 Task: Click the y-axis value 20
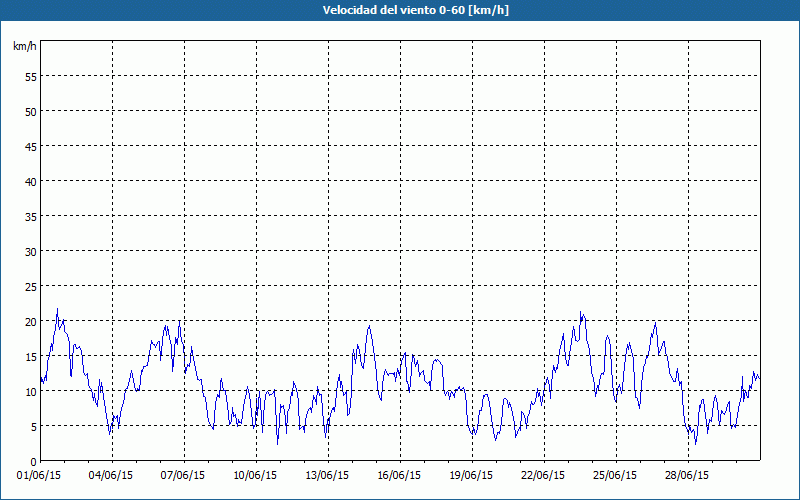tap(31, 322)
